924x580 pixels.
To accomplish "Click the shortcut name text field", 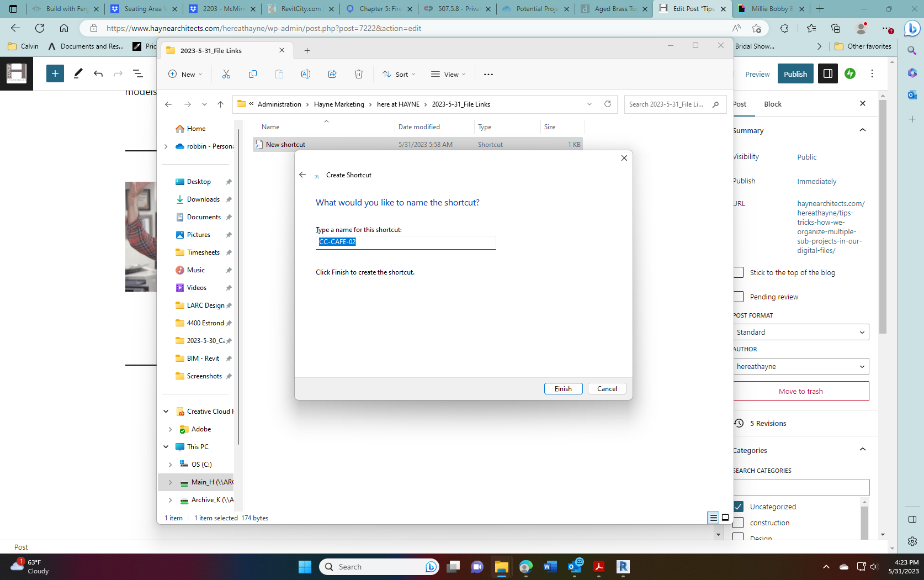I will pos(406,242).
